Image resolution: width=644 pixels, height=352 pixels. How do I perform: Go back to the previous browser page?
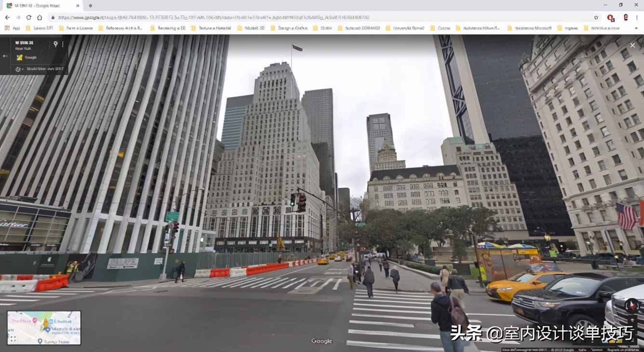pyautogui.click(x=7, y=17)
